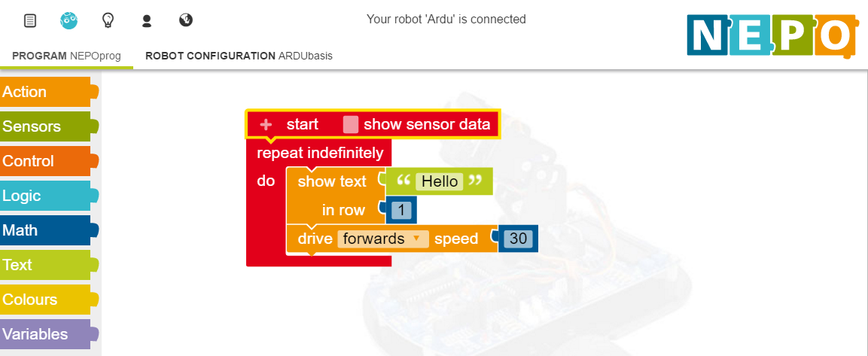Open the document edit menu icon
Image resolution: width=868 pixels, height=356 pixels.
pos(30,21)
